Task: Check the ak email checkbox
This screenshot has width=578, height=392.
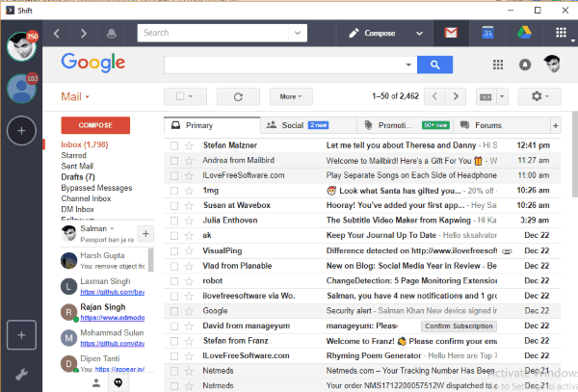Action: [174, 236]
